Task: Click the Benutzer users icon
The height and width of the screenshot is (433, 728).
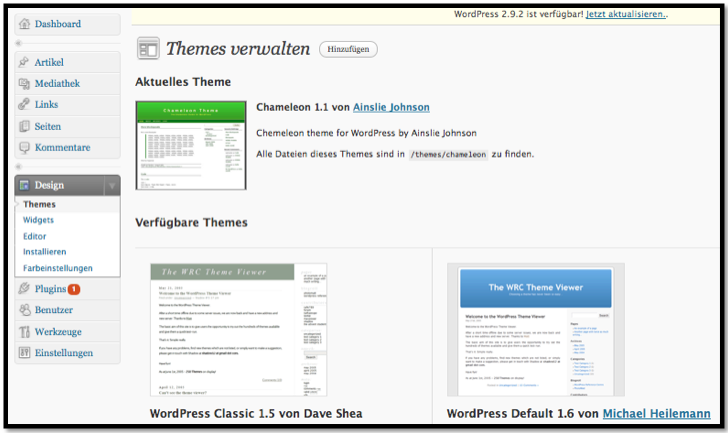Action: click(24, 310)
